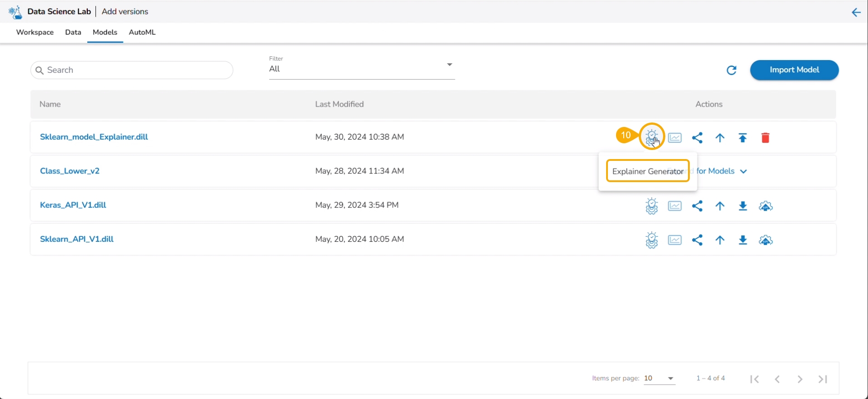Click download-arrow icon for Sklearn_API_V1.dill

click(x=742, y=240)
